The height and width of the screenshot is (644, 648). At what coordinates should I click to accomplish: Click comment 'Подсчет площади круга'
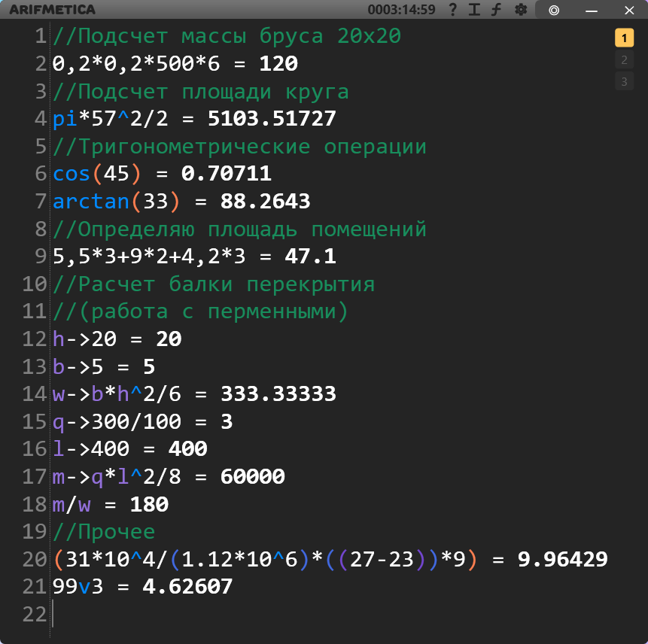click(201, 91)
